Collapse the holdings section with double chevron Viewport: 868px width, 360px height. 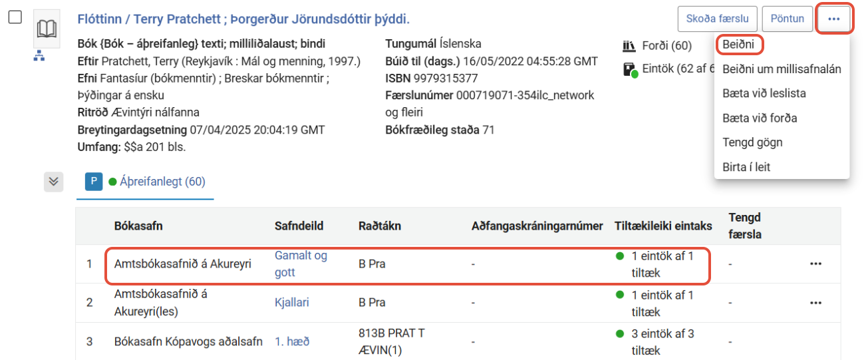pos(54,181)
